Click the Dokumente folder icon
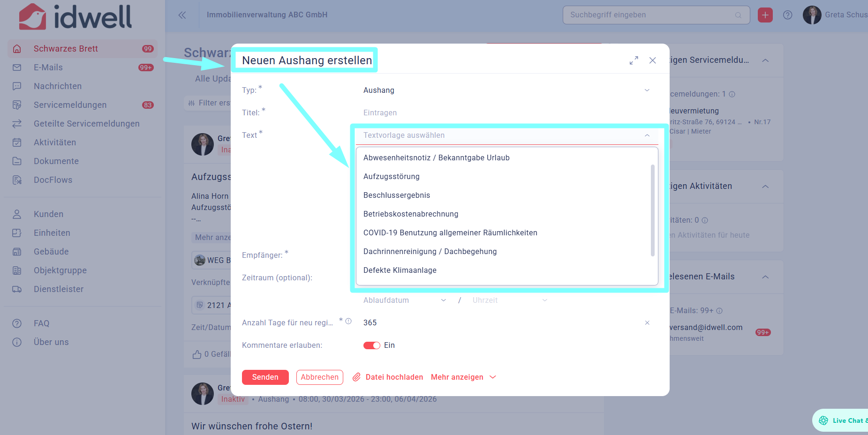This screenshot has height=435, width=868. (x=17, y=161)
